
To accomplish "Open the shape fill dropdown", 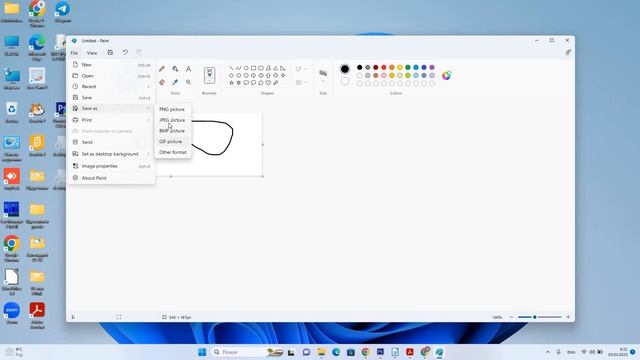I will pos(301,82).
